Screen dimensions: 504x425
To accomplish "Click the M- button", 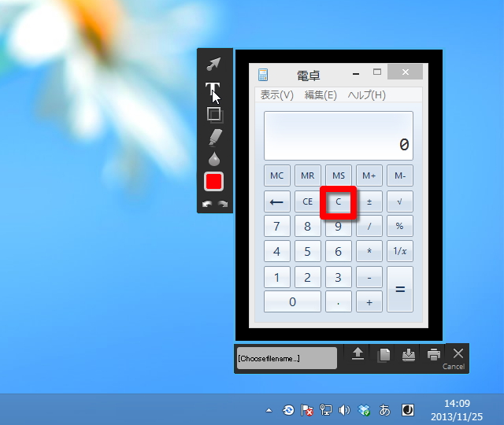I will click(x=400, y=176).
